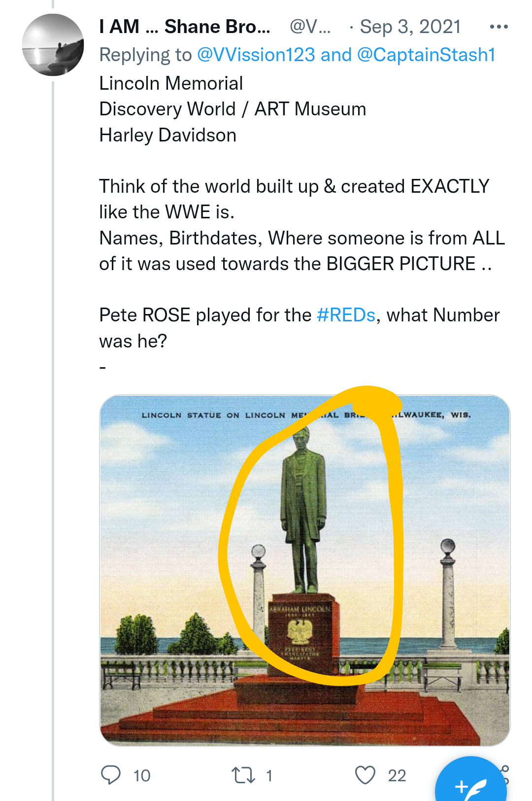Tap the 'Replying to' label
This screenshot has width=532, height=801.
(145, 55)
